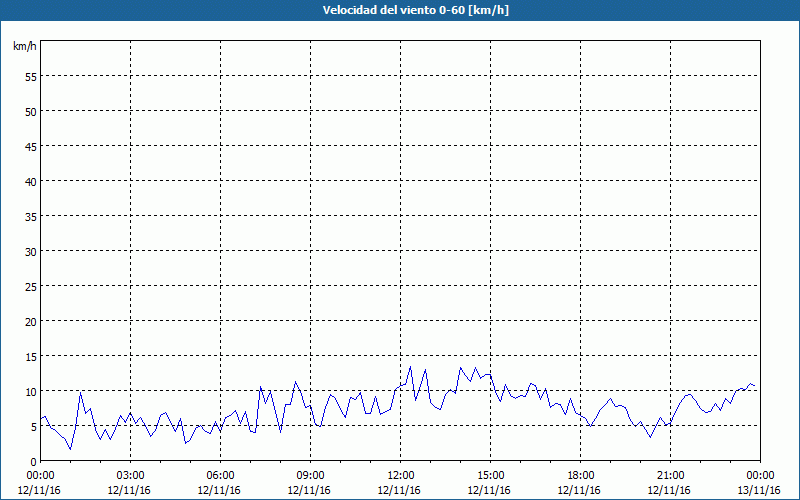Click the "45" Y-axis value
This screenshot has height=500, width=800.
click(x=31, y=146)
